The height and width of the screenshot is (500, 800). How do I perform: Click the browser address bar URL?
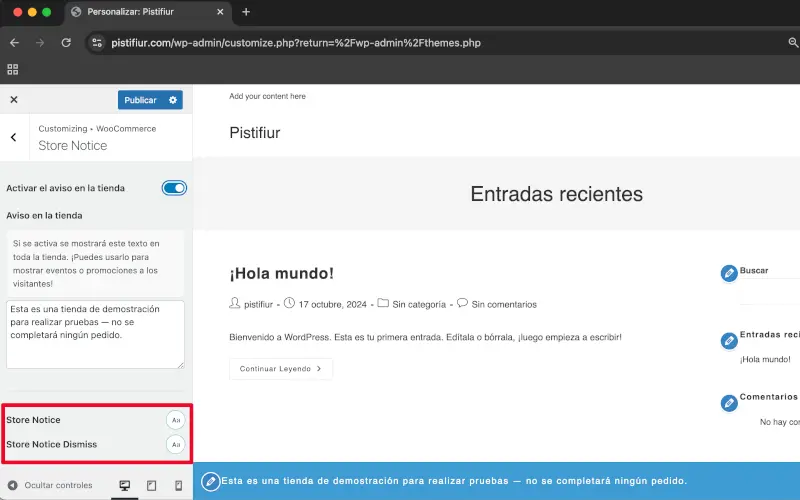tap(296, 43)
